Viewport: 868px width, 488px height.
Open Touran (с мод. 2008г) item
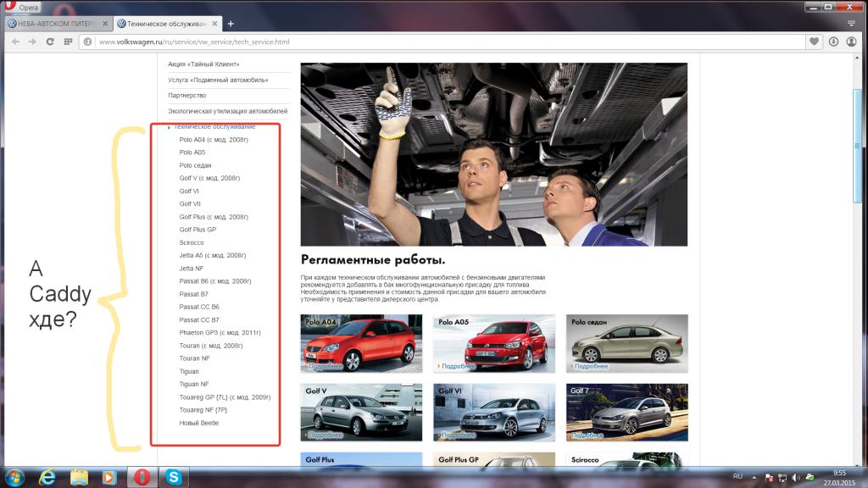211,346
